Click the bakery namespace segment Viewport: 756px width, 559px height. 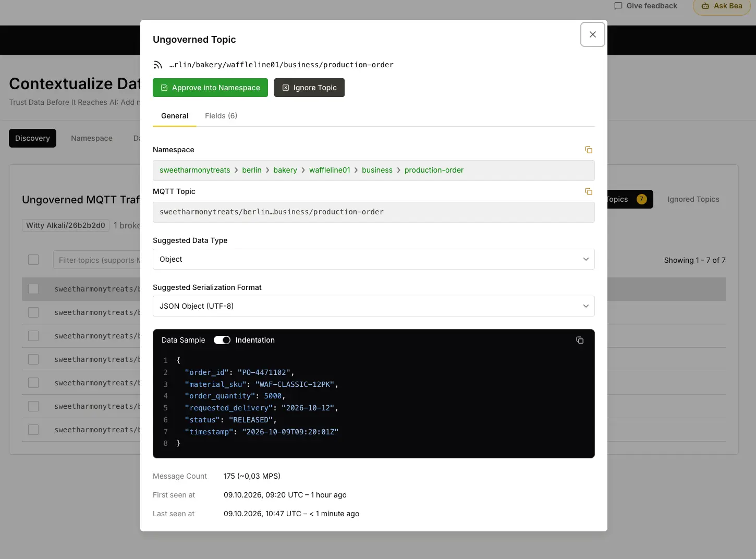coord(285,170)
